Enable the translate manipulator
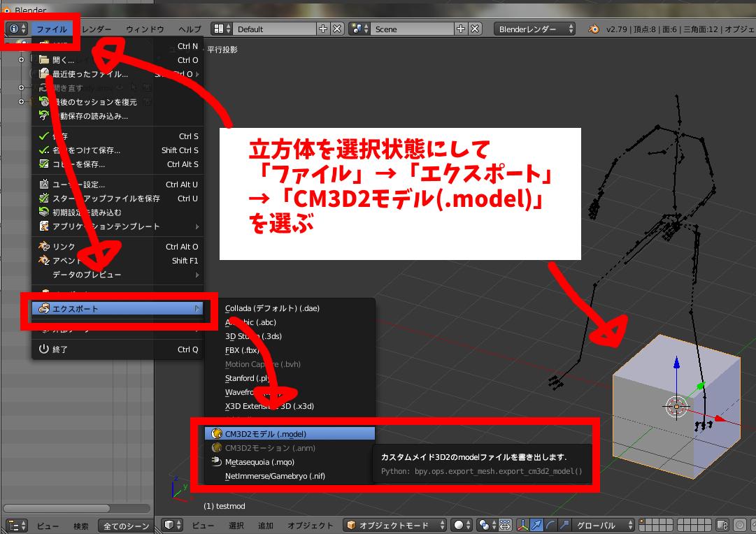 coord(536,525)
